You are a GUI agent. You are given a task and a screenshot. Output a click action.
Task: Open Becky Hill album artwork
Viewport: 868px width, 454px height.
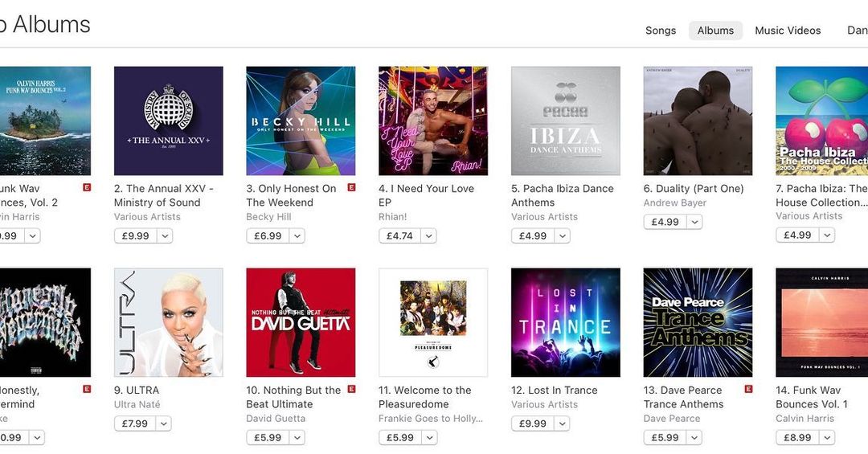coord(301,121)
